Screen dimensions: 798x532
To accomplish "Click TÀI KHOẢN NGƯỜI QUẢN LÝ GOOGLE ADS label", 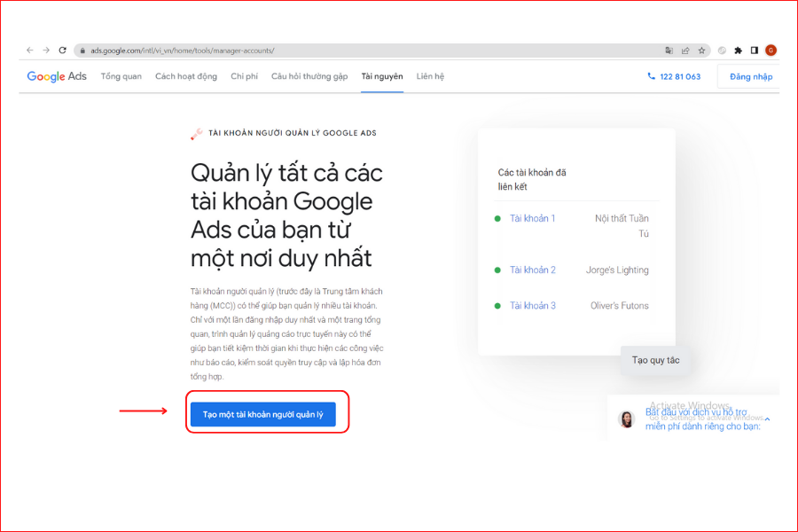I will click(292, 133).
